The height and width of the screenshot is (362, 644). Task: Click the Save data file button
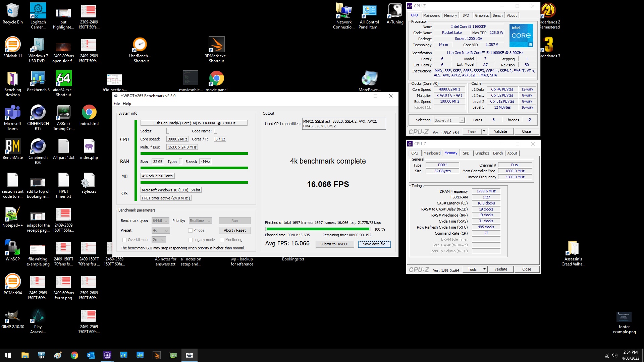click(x=374, y=244)
